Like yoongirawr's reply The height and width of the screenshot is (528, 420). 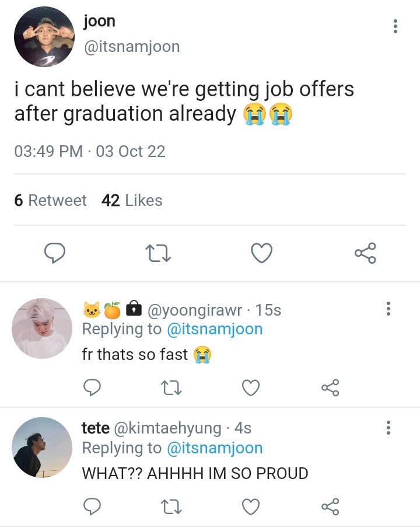tap(251, 387)
